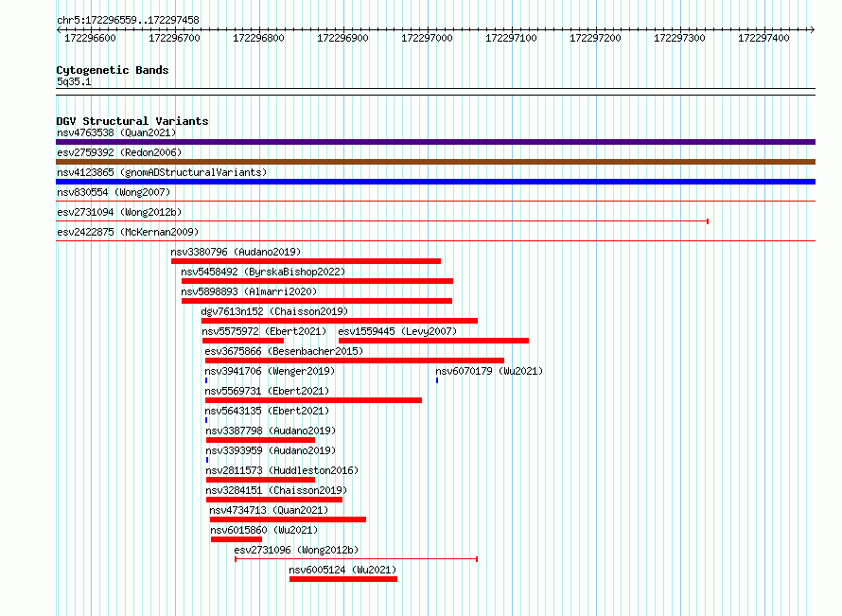The height and width of the screenshot is (616, 842).
Task: Open esv2422875 (McKernan2009) variant
Action: (128, 232)
